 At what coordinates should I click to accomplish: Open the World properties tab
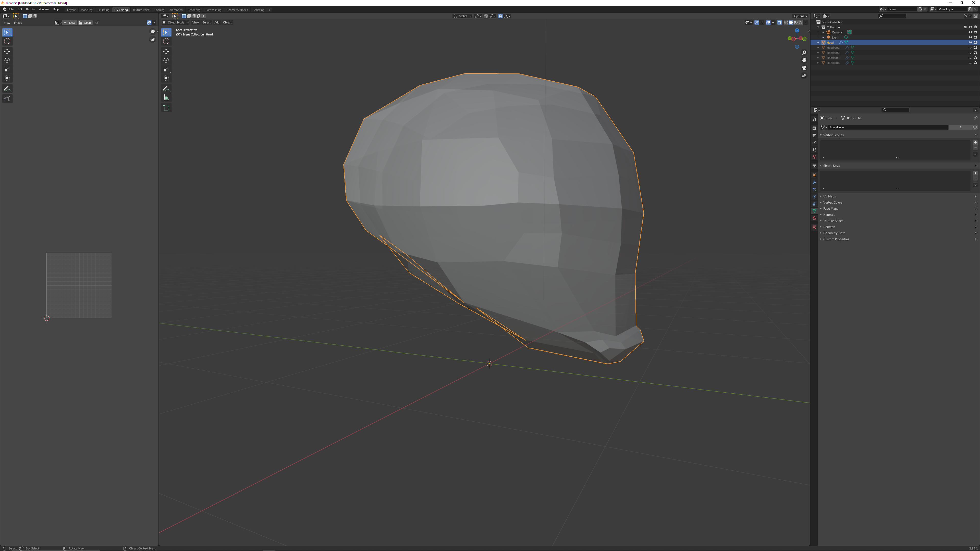pos(814,157)
